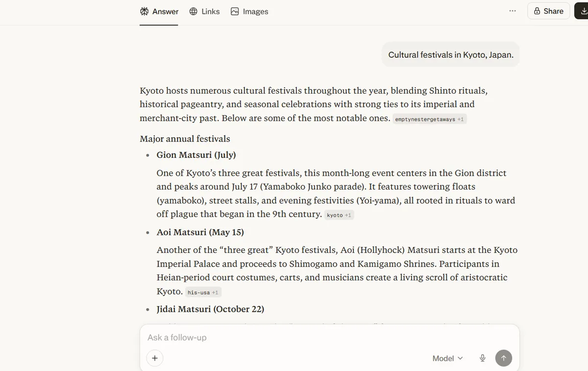Activate the microphone voice input
Image resolution: width=588 pixels, height=371 pixels.
(483, 358)
